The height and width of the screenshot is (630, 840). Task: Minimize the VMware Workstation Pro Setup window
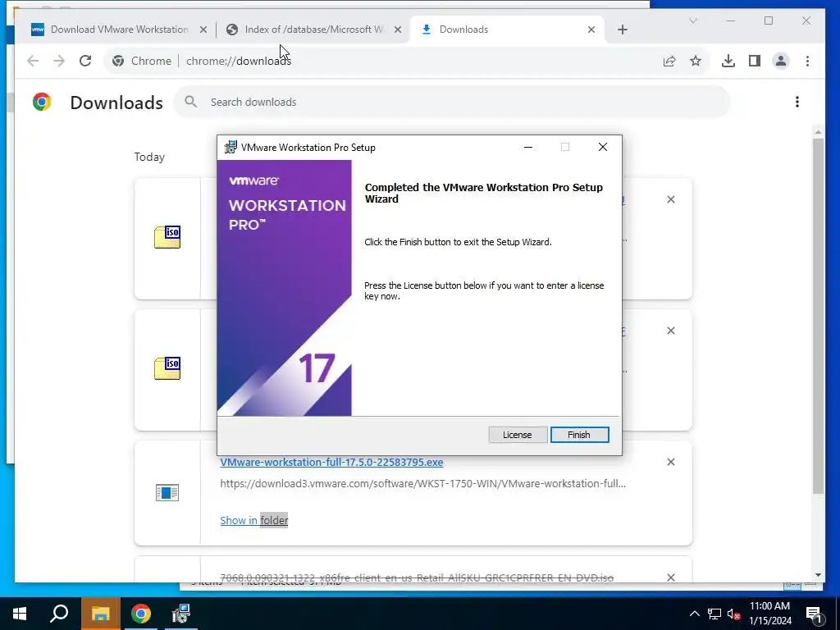click(x=528, y=148)
